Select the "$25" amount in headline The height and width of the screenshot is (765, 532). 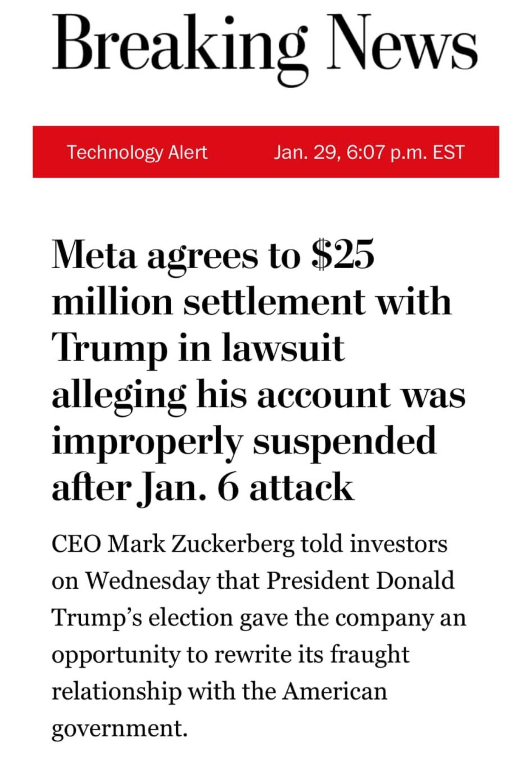[343, 255]
